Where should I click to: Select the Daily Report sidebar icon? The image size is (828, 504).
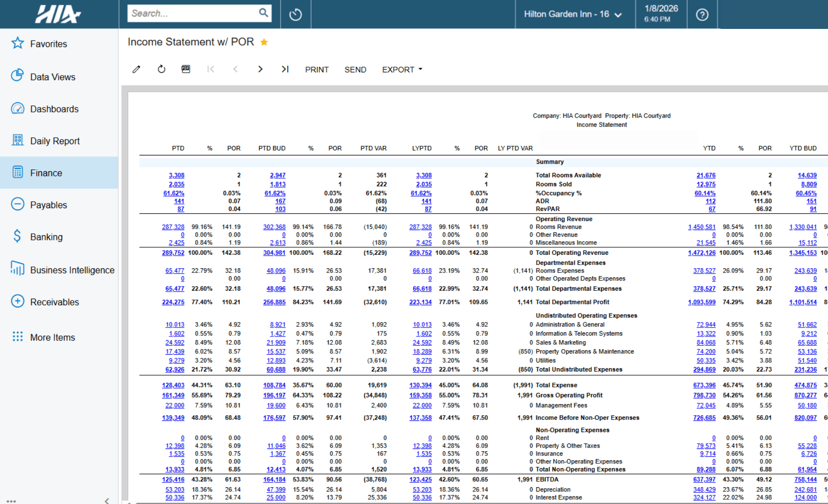tap(17, 140)
